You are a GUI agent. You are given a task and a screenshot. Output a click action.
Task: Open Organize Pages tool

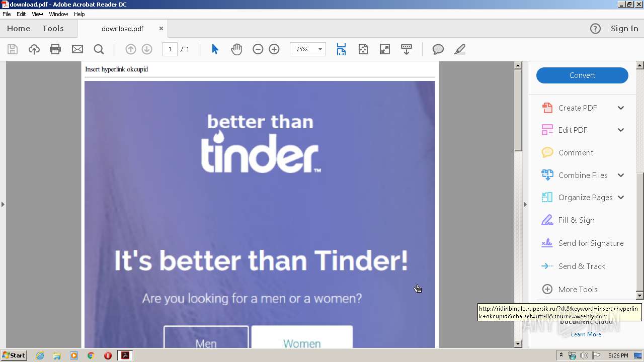pyautogui.click(x=585, y=198)
